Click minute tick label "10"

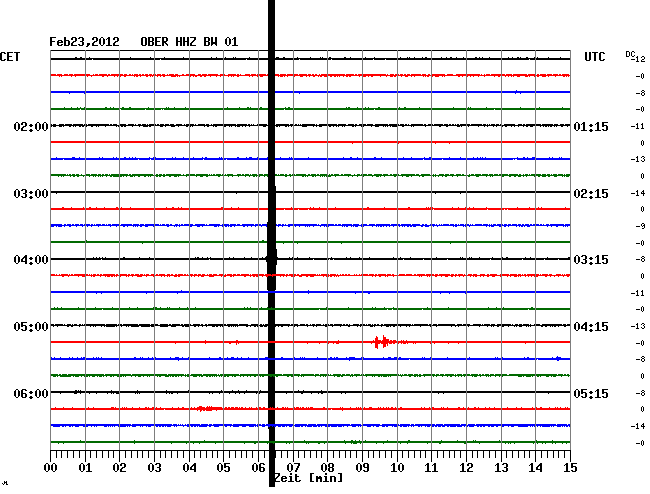click(397, 468)
